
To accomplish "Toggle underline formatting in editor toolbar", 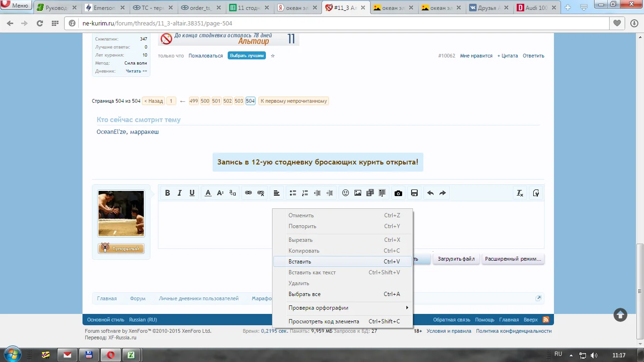I will click(192, 193).
